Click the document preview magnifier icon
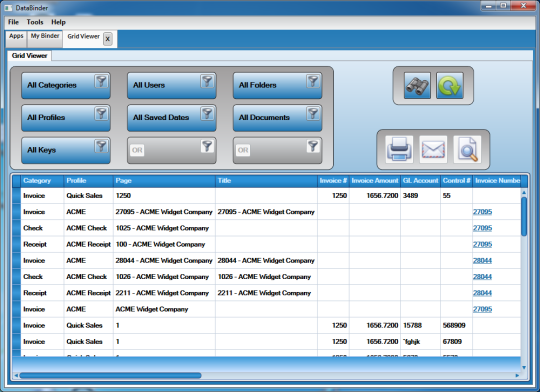The height and width of the screenshot is (392, 540). point(467,149)
